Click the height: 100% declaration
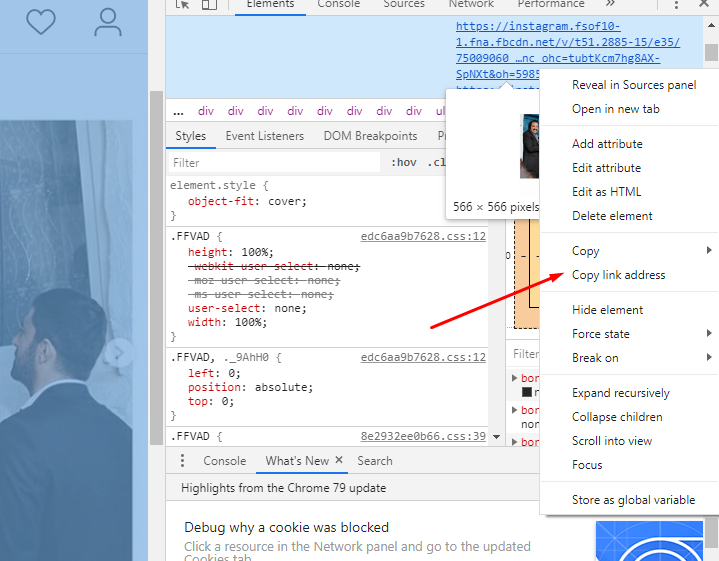This screenshot has width=719, height=561. click(x=230, y=252)
